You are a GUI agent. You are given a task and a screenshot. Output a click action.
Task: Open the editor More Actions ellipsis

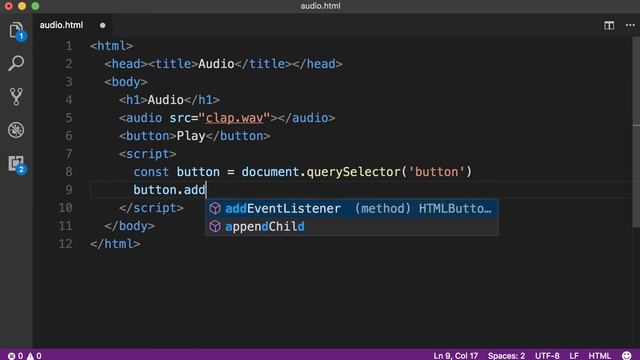630,25
